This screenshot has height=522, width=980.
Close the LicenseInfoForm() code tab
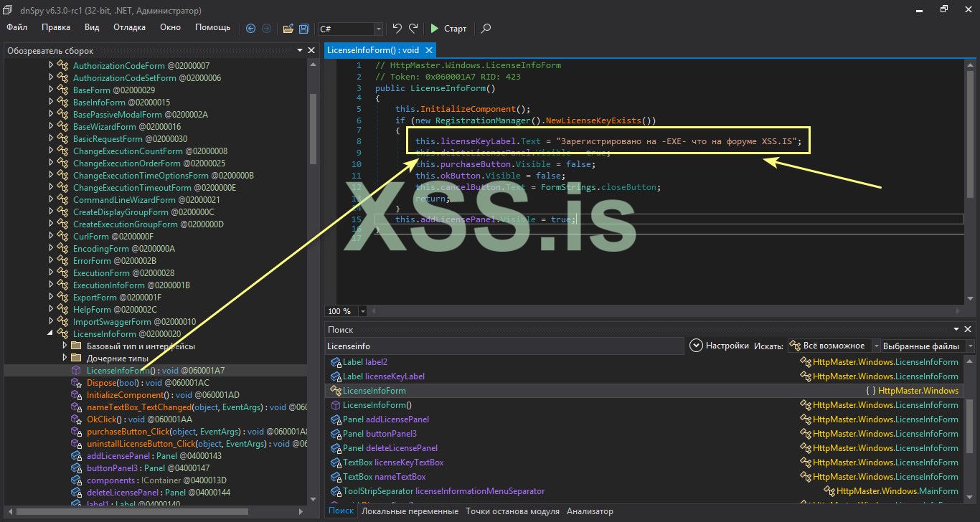tap(429, 50)
